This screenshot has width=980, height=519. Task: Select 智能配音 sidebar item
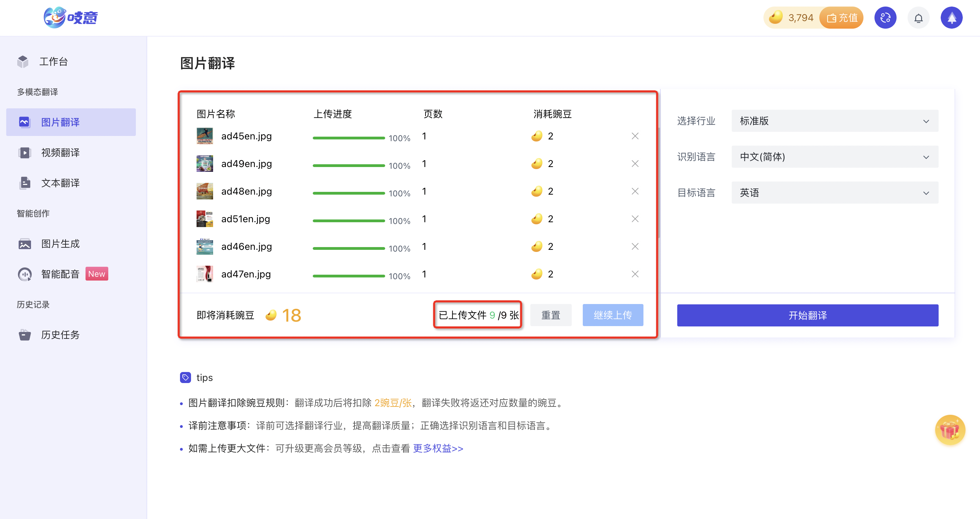click(60, 274)
